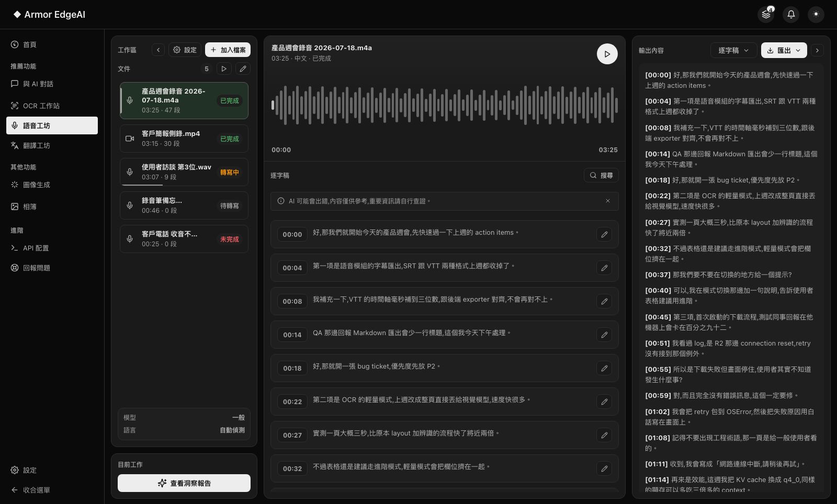The height and width of the screenshot is (504, 837).
Task: Click output line [00:59] 對,而且完全沒有錯誤訊息
Action: pyautogui.click(x=722, y=395)
